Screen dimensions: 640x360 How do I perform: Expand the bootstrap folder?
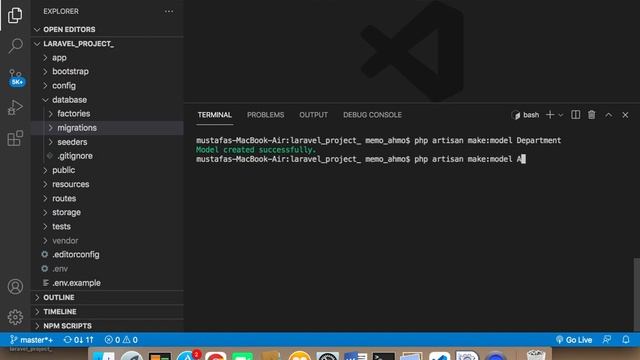coord(108,71)
